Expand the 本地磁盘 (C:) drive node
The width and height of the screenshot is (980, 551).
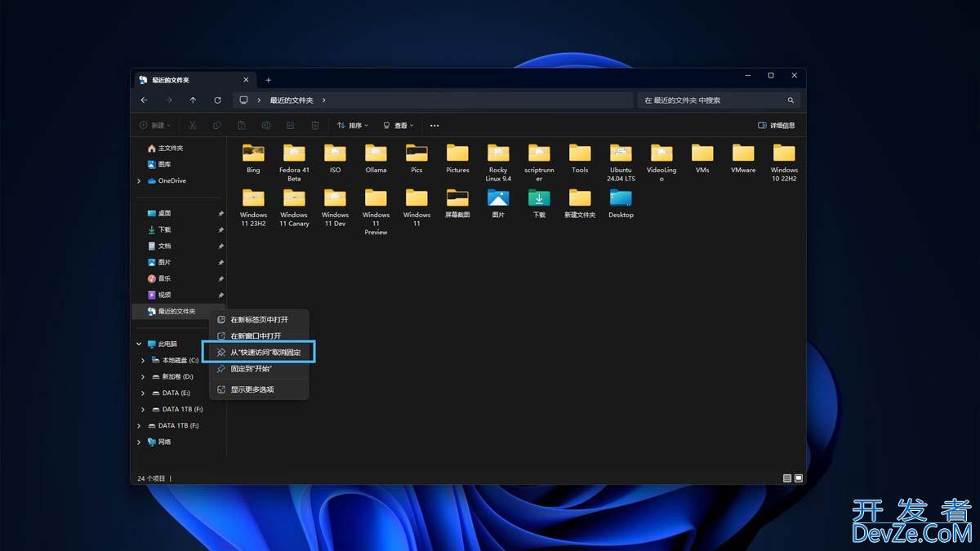(x=144, y=360)
